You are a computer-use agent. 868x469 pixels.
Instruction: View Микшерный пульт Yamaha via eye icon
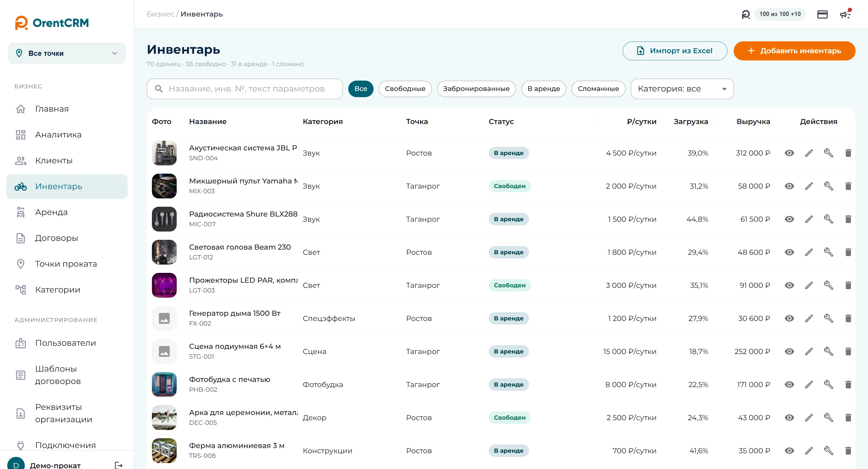tap(789, 186)
